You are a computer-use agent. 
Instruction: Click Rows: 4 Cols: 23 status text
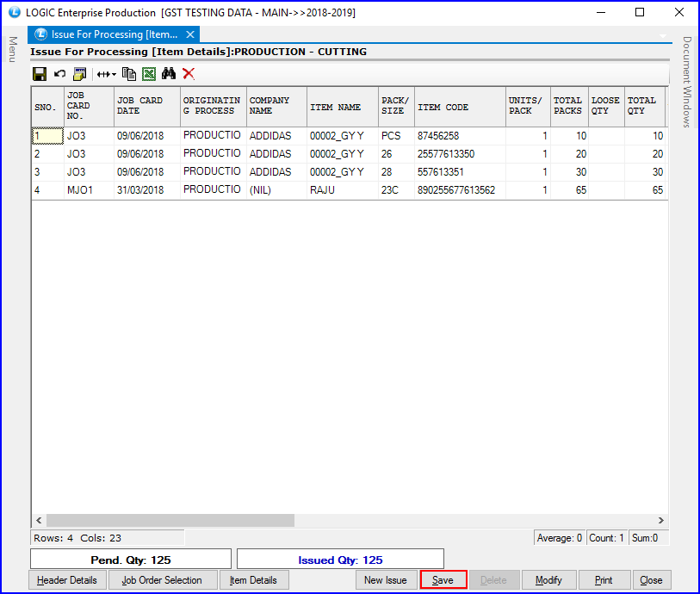click(x=77, y=538)
